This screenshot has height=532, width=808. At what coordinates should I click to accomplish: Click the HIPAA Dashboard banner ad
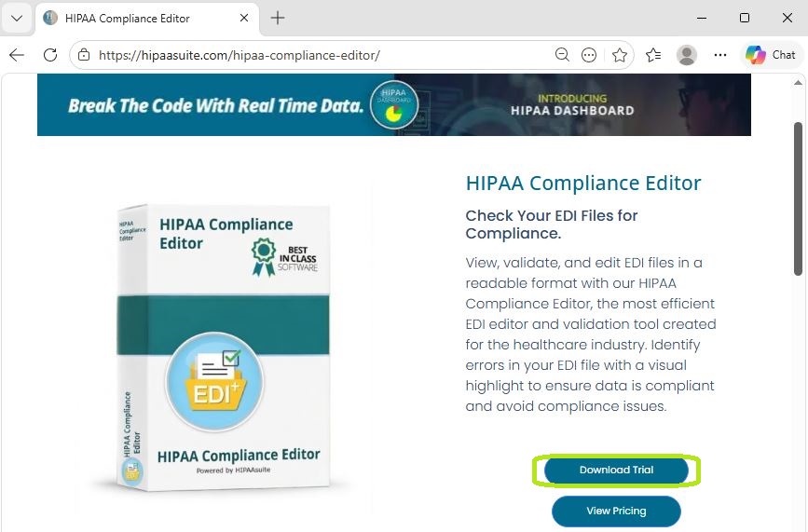tap(393, 105)
